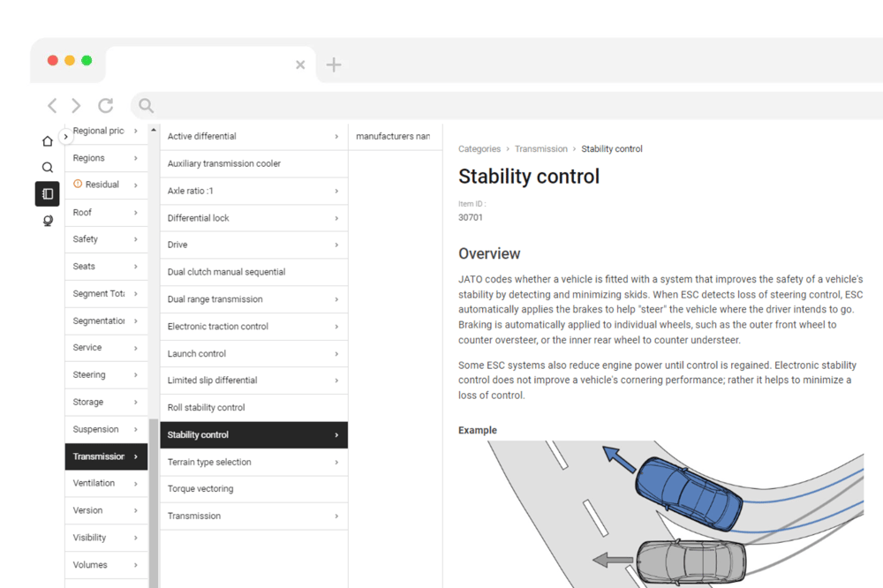This screenshot has height=588, width=883.
Task: Expand the Active differential entry
Action: tap(336, 136)
